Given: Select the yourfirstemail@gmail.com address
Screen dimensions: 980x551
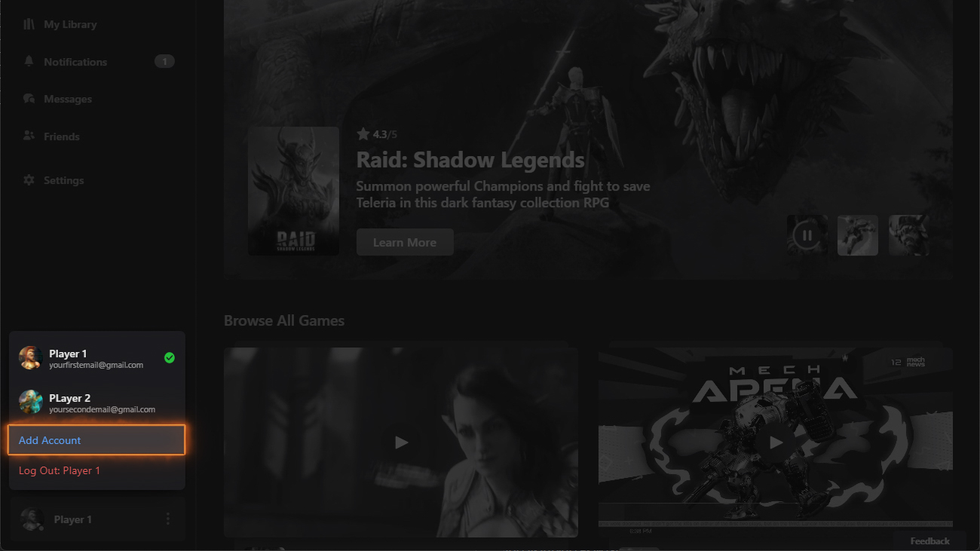Looking at the screenshot, I should 96,365.
